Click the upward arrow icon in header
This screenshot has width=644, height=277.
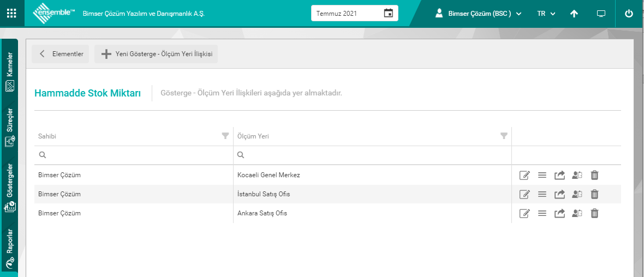pyautogui.click(x=574, y=14)
